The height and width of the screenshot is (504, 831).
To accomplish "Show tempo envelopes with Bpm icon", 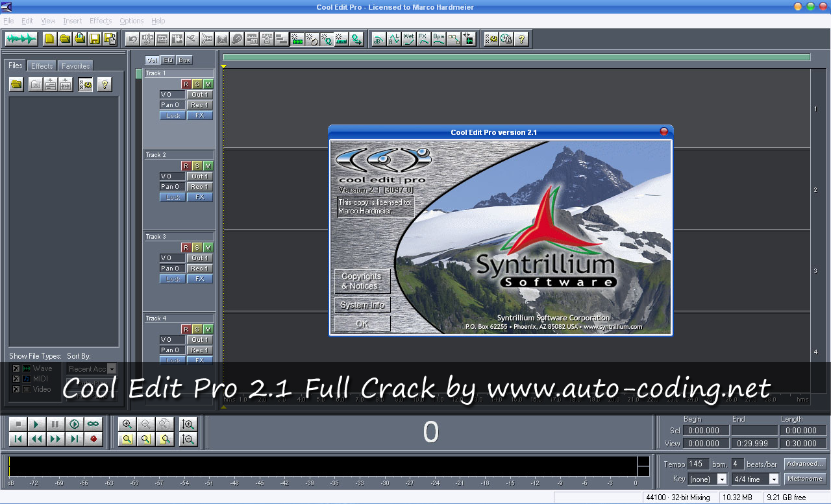I will pos(439,39).
